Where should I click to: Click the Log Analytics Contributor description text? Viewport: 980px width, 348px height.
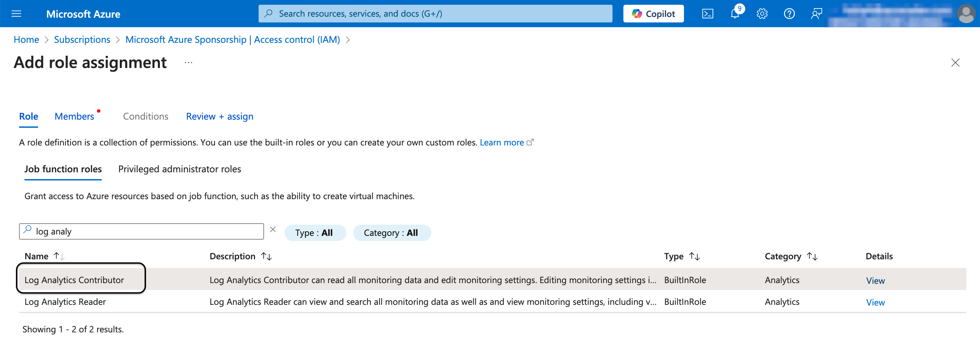coord(432,280)
